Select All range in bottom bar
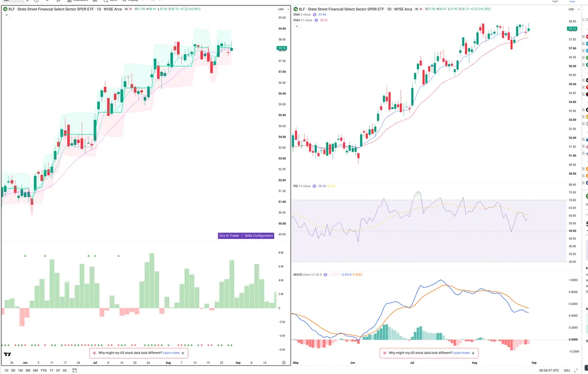Viewport: 588px width, 374px height. click(x=65, y=370)
